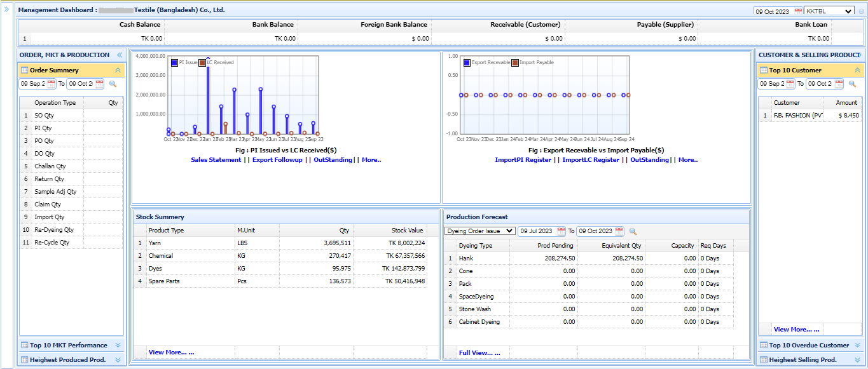Collapse the Top 10 Customer accordion

(857, 70)
